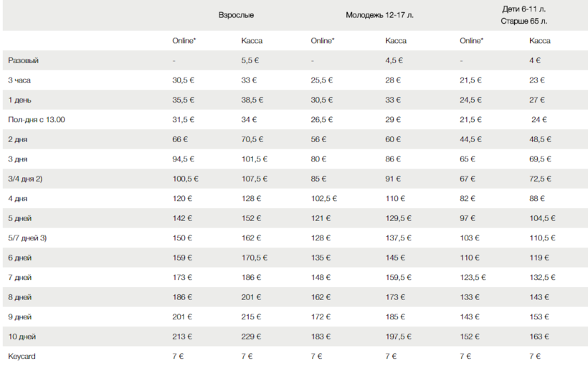Select the Keycard row label
The image size is (588, 366).
pyautogui.click(x=22, y=356)
